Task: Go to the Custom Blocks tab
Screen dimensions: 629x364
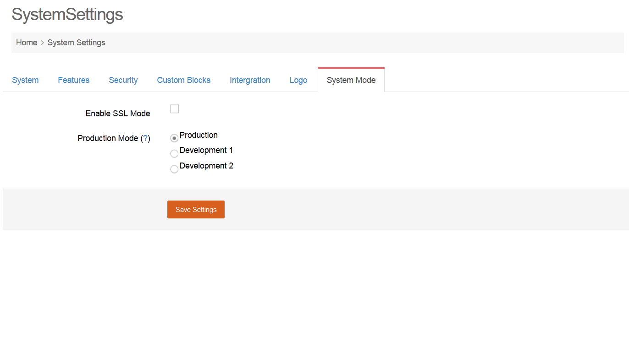Action: [x=183, y=80]
